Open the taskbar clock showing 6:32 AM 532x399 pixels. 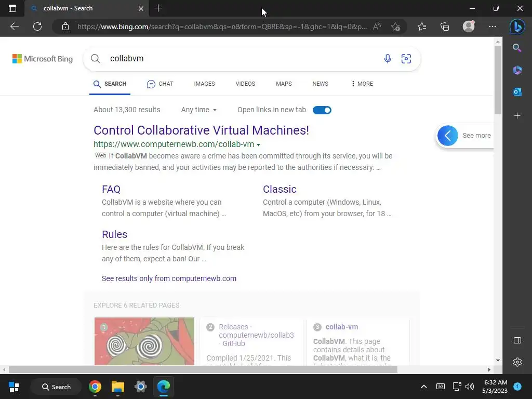495,387
